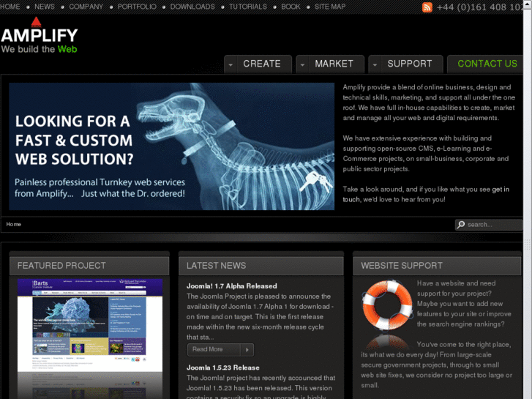Select NEWS in top menu

(x=45, y=7)
